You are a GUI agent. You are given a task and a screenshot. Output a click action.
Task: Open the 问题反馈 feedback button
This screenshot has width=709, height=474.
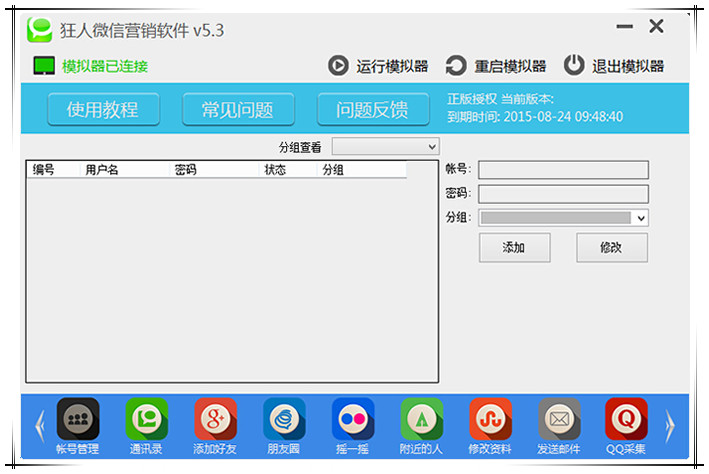click(373, 109)
